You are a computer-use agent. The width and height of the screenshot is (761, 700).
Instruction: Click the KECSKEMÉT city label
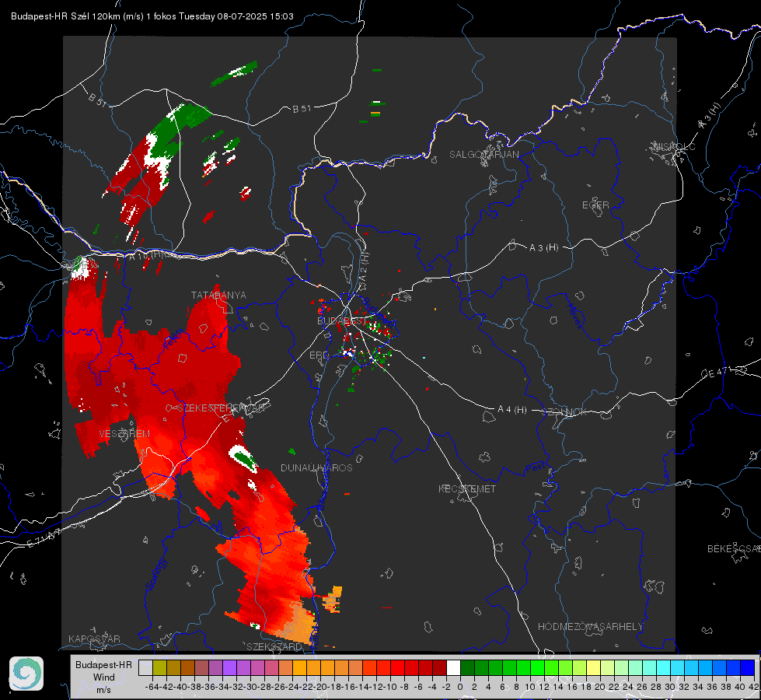click(467, 488)
